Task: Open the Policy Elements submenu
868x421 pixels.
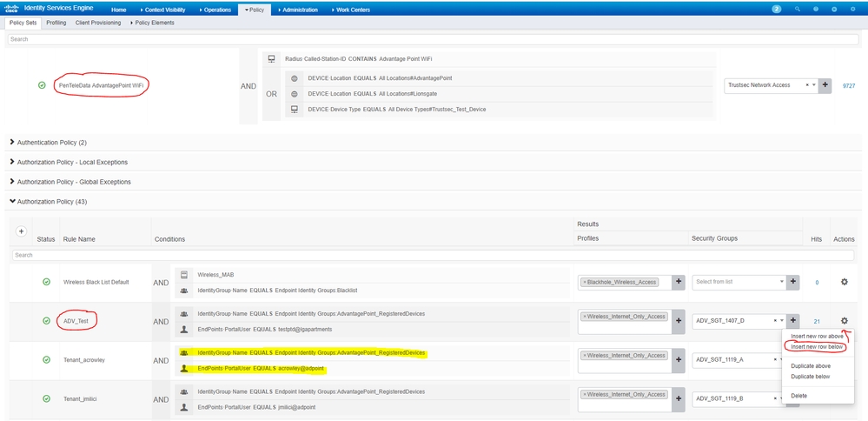Action: click(x=152, y=23)
